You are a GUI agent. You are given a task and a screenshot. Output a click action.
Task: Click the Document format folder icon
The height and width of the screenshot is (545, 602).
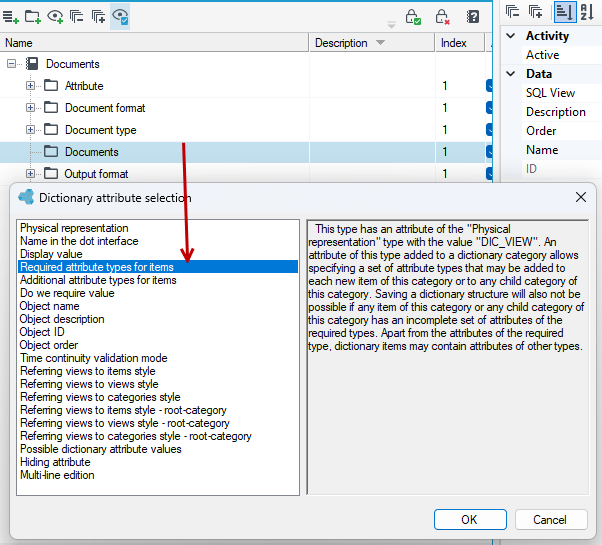point(51,107)
